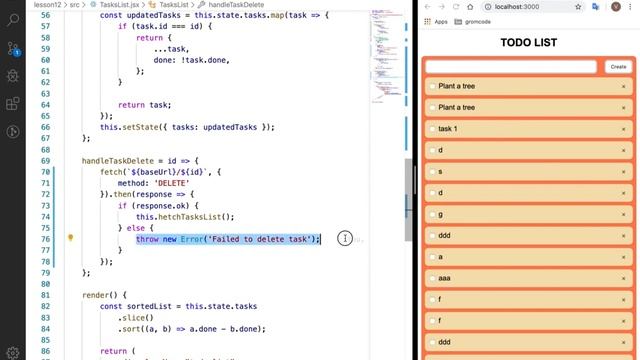Mark 'task 1' as done
The height and width of the screenshot is (360, 640).
[433, 129]
